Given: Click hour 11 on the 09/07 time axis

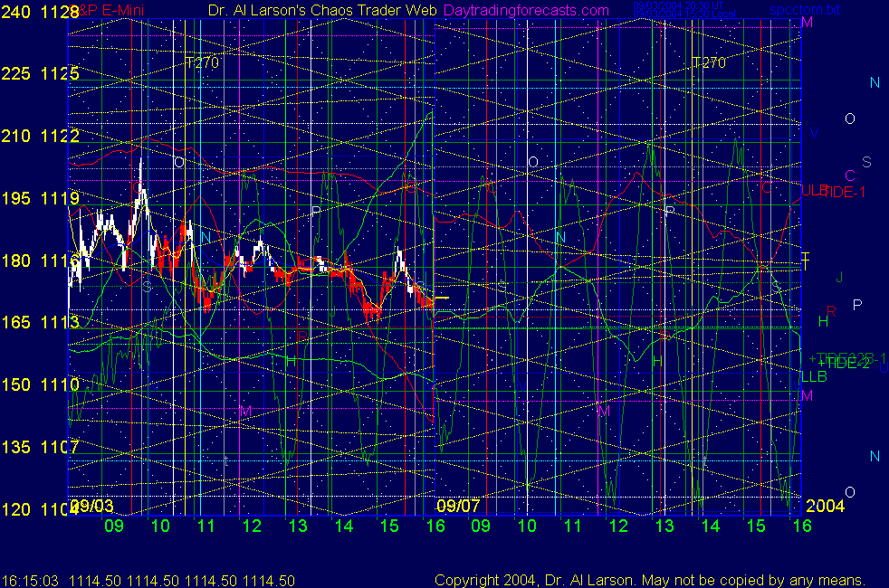Looking at the screenshot, I should coord(573,526).
